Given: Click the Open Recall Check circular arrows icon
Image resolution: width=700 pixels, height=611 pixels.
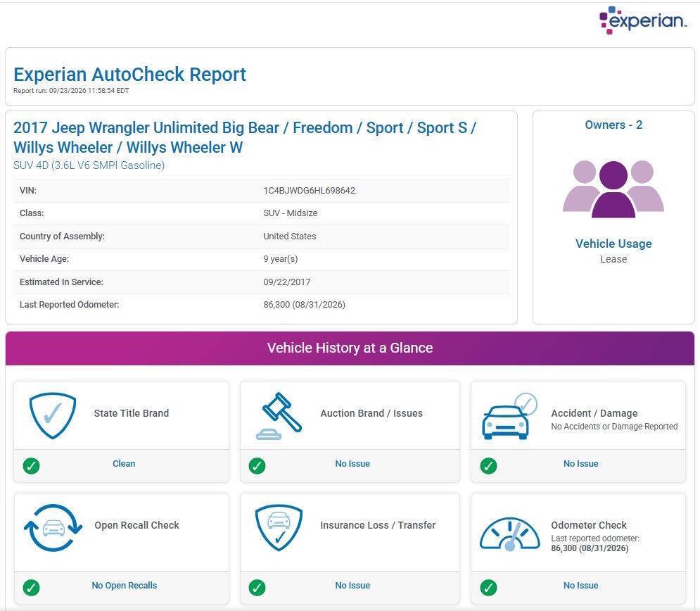Looking at the screenshot, I should (x=53, y=528).
